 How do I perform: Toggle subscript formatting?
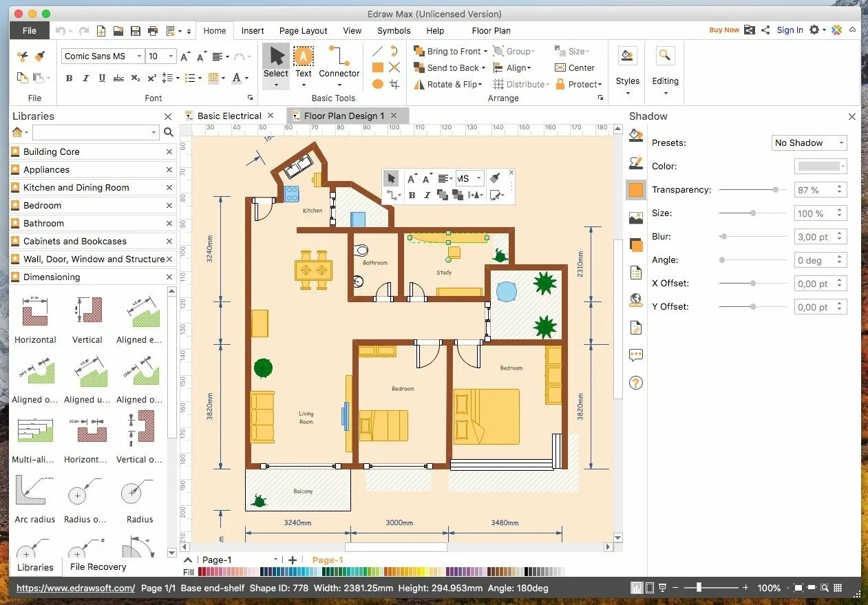[136, 78]
